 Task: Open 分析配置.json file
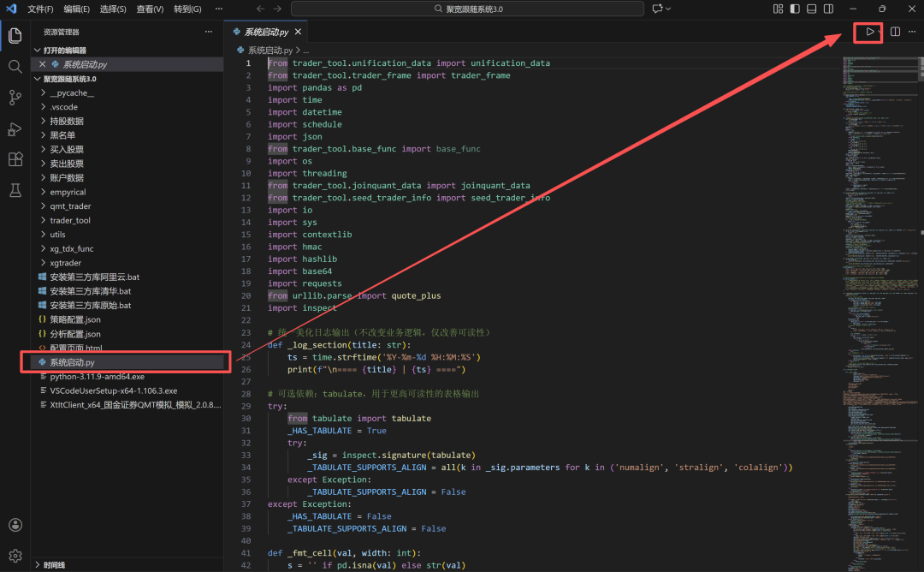click(74, 334)
